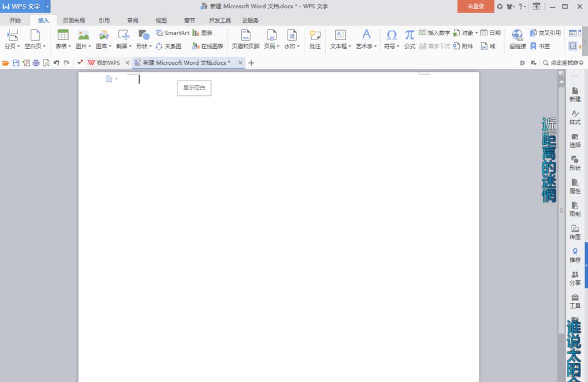Image resolution: width=588 pixels, height=382 pixels.
Task: Undo the last action with the undo arrow
Action: click(56, 62)
